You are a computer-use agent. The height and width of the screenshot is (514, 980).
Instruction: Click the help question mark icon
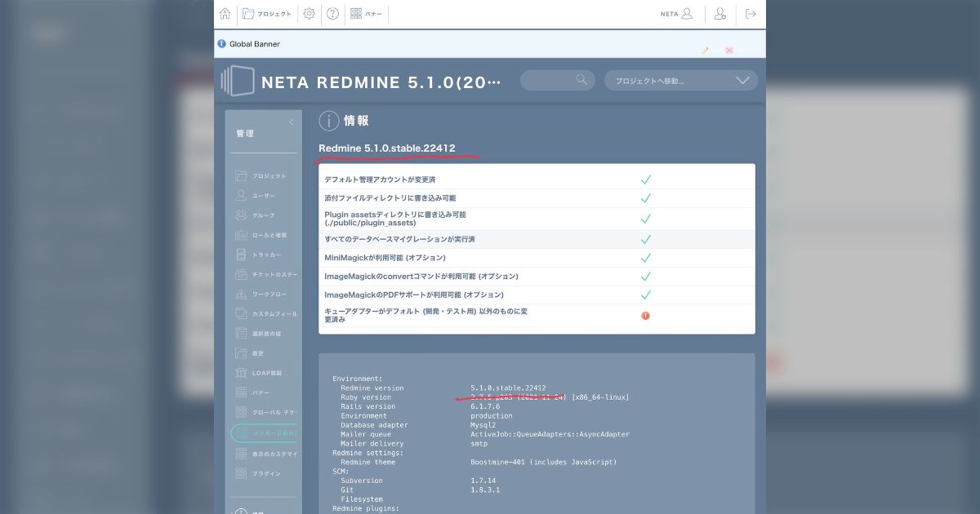pyautogui.click(x=332, y=14)
